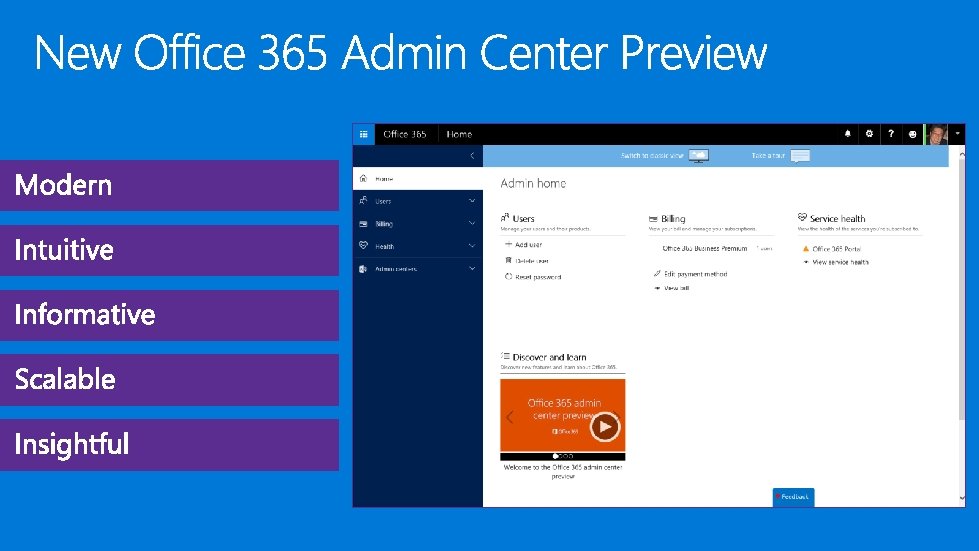Click Edit payment method
Viewport: 979px width, 551px height.
pos(696,274)
